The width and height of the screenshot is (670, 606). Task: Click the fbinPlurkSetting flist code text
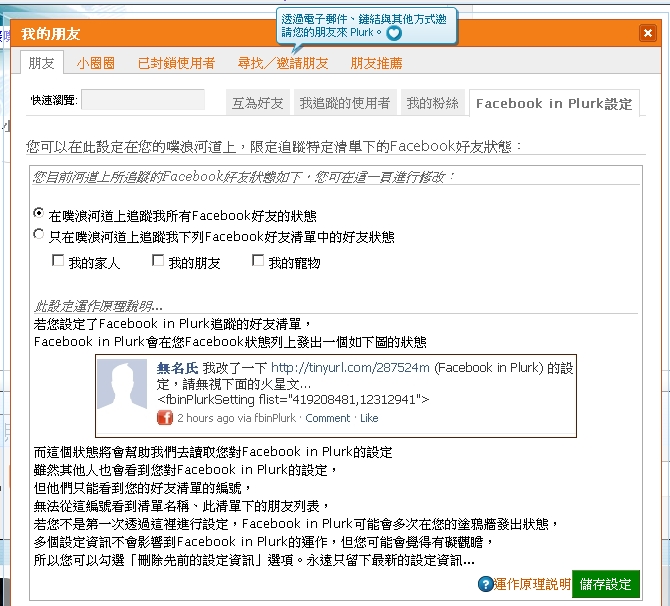pyautogui.click(x=293, y=400)
